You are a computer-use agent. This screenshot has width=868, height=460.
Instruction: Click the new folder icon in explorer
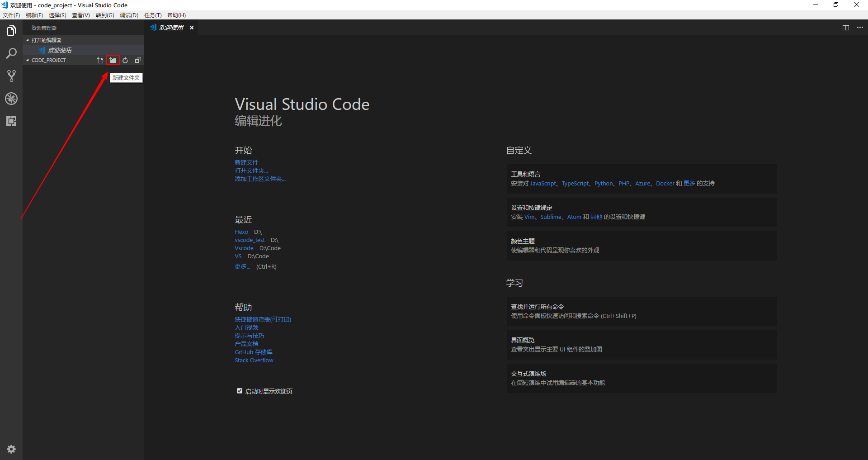point(113,60)
